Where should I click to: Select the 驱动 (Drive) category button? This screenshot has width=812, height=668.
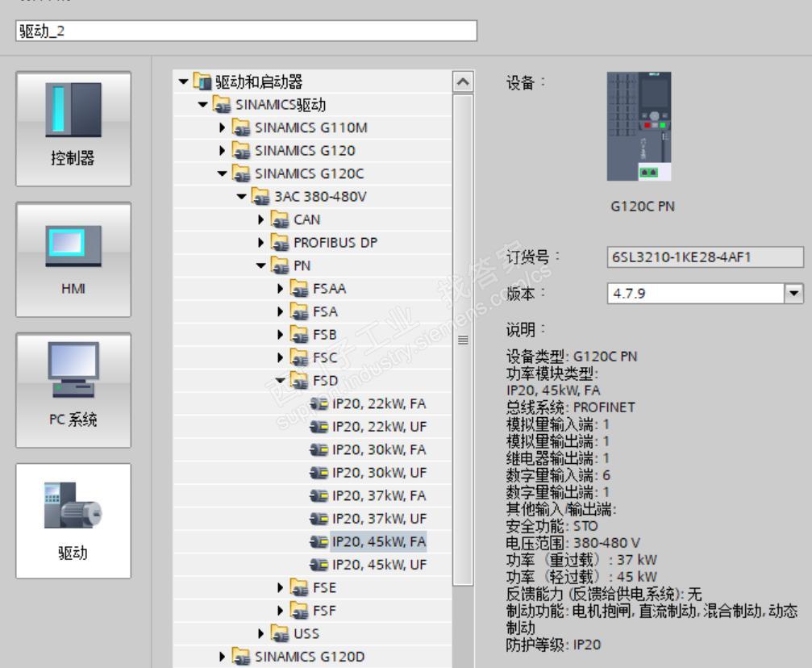[73, 521]
